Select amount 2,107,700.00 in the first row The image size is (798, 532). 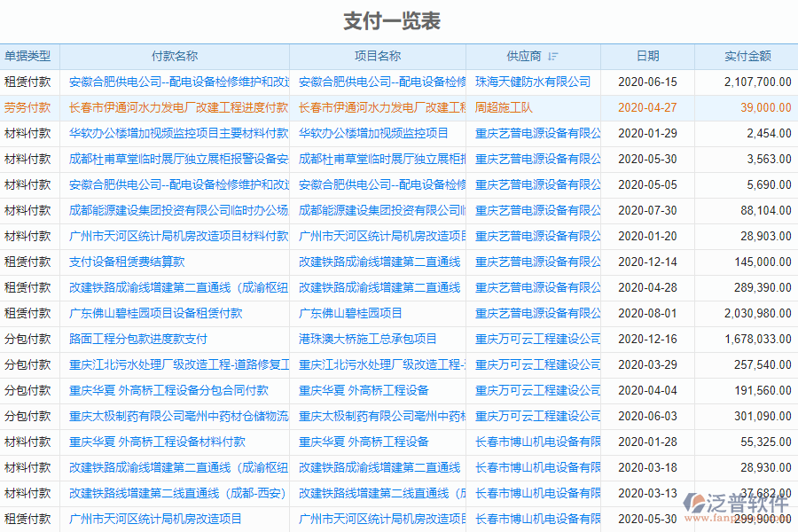tap(757, 82)
